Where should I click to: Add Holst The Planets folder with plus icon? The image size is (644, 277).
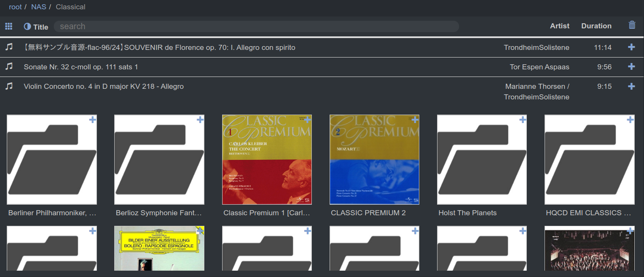coord(523,120)
